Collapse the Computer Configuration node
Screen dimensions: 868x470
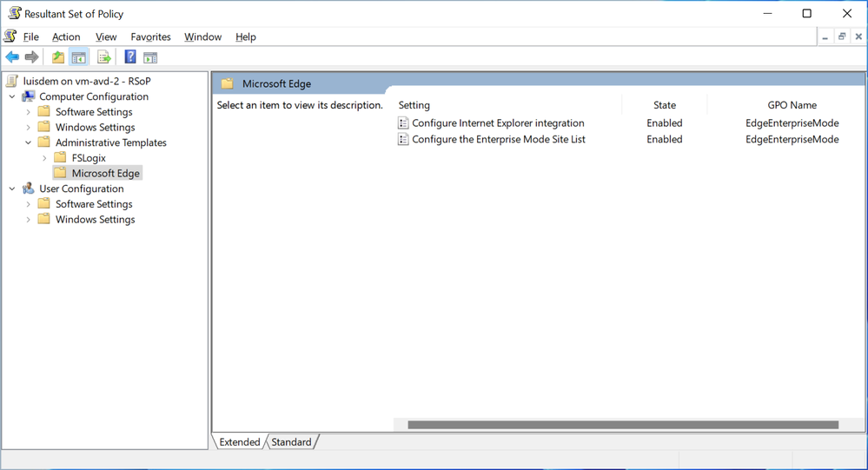tap(12, 96)
